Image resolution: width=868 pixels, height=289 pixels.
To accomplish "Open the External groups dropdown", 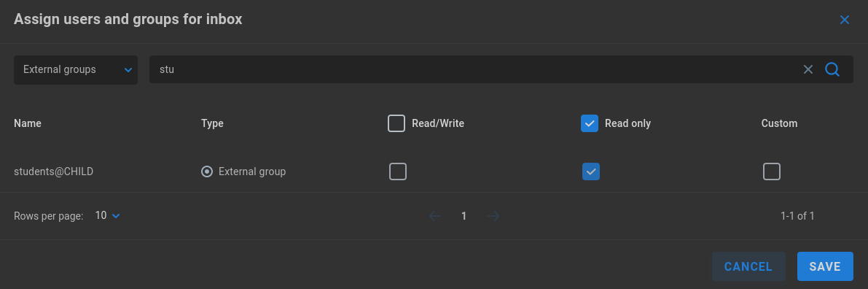I will [x=76, y=70].
